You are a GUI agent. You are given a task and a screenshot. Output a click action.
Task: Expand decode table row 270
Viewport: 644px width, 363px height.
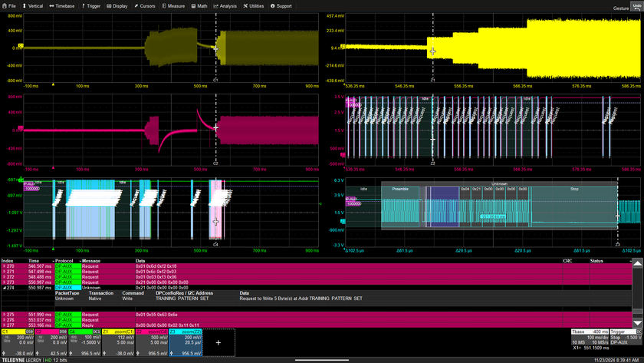[x=4, y=266]
